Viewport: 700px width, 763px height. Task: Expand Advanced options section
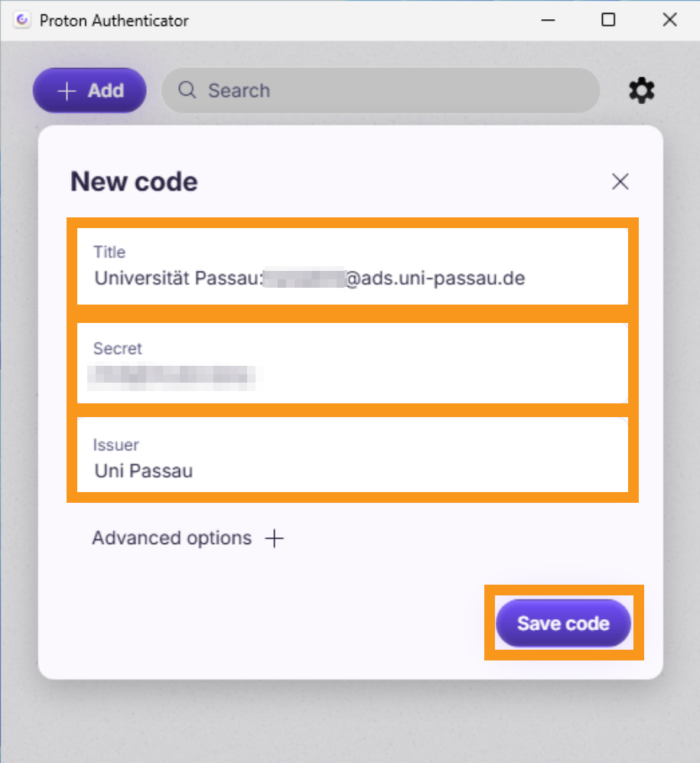[172, 539]
